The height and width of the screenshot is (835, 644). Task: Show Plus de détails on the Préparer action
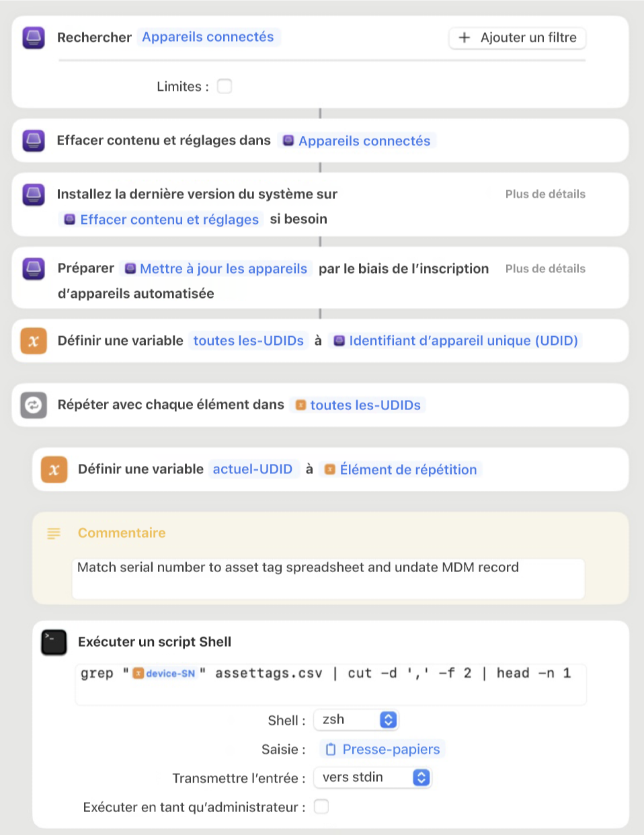545,268
